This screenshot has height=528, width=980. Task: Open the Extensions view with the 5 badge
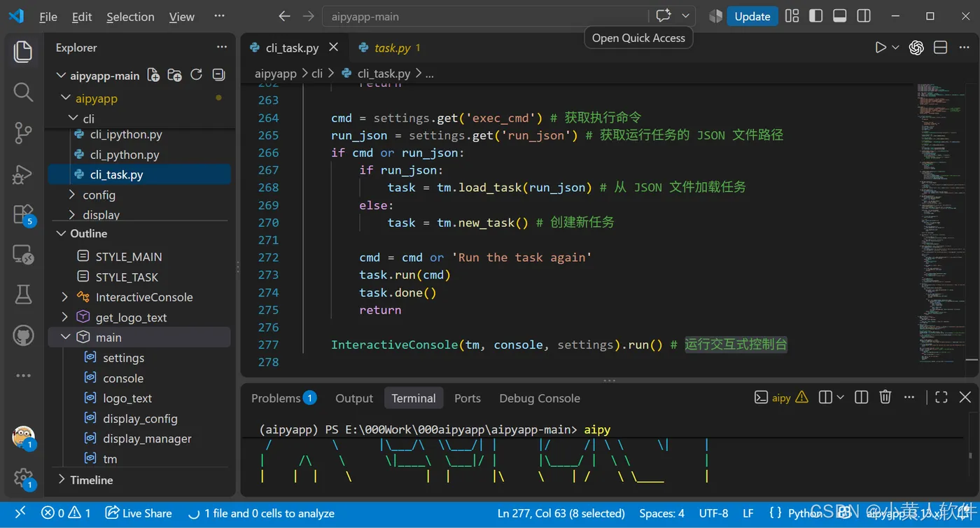pos(23,214)
